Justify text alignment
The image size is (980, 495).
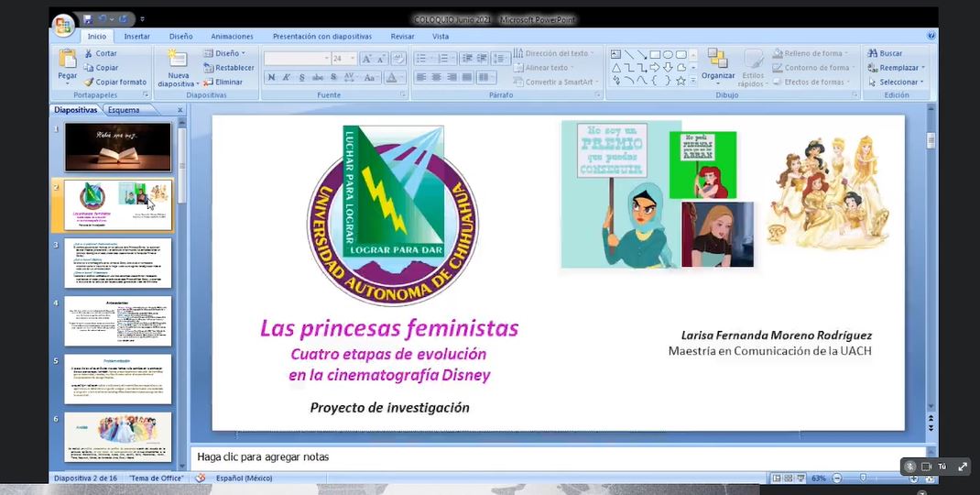point(467,77)
